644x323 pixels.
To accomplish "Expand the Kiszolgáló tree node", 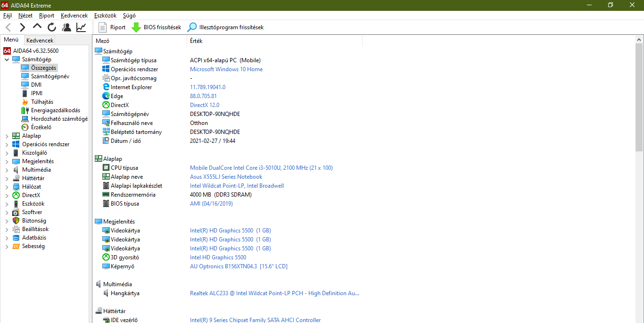I will [x=7, y=153].
